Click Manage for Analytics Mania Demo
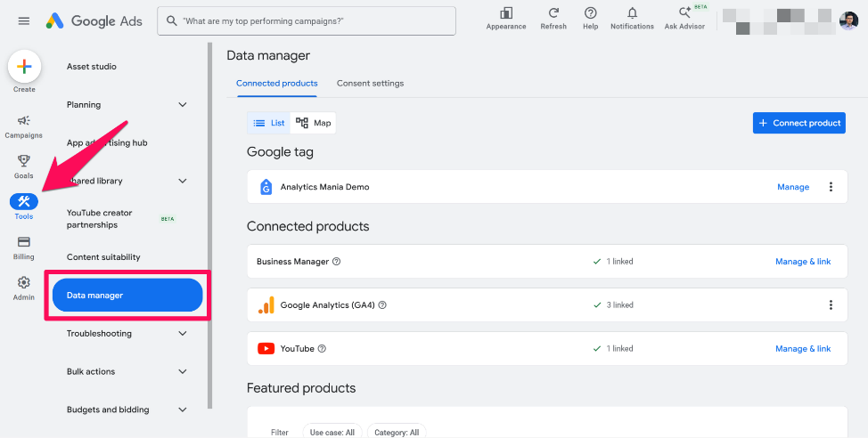Image resolution: width=868 pixels, height=438 pixels. coord(793,187)
